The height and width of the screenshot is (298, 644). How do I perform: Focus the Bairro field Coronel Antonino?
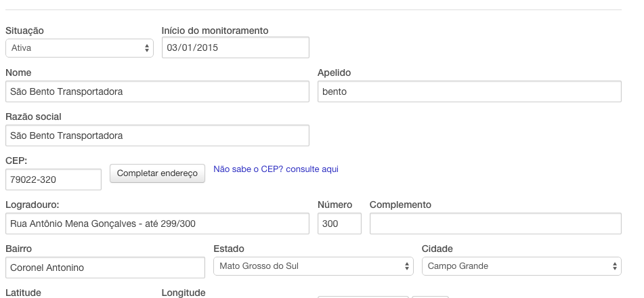[x=105, y=268]
